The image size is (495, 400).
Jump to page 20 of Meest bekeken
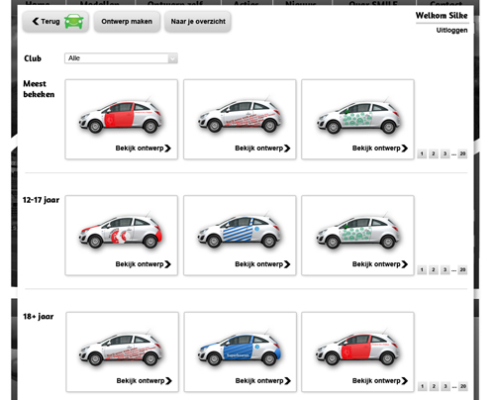click(x=462, y=154)
